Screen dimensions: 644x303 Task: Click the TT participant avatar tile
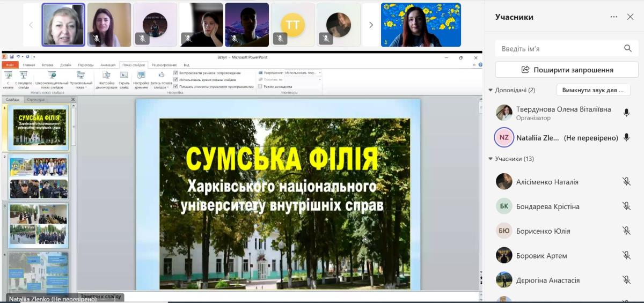[292, 25]
